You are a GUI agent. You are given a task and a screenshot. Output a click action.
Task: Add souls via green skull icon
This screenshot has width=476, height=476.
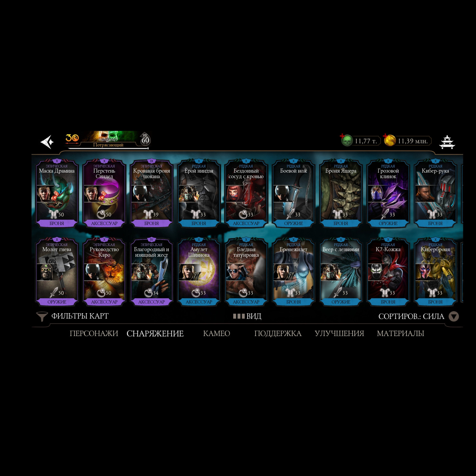point(347,140)
